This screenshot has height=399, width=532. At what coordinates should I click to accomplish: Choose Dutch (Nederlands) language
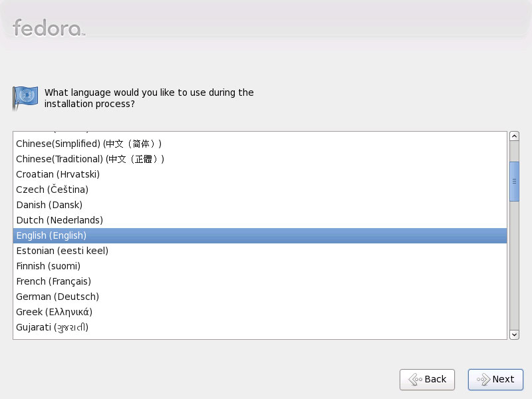(x=260, y=220)
